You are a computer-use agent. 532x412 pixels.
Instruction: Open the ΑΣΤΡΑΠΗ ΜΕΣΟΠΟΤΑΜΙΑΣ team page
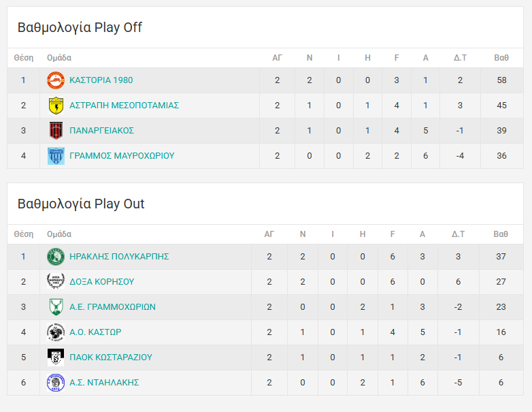(x=124, y=106)
